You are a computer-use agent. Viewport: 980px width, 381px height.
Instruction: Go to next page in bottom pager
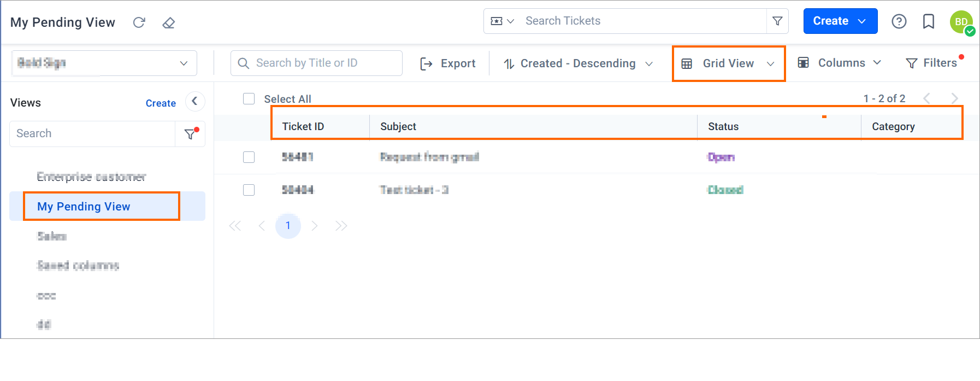tap(314, 226)
